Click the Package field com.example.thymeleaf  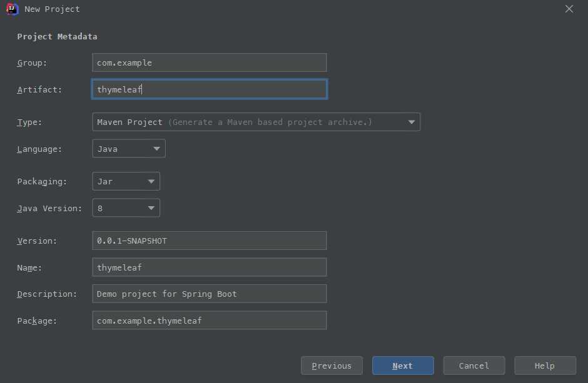tap(210, 321)
